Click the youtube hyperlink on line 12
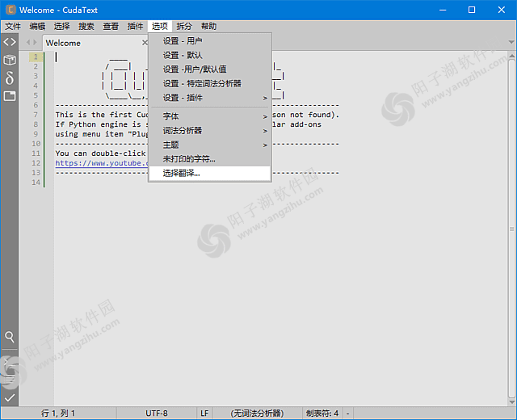 pyautogui.click(x=102, y=163)
